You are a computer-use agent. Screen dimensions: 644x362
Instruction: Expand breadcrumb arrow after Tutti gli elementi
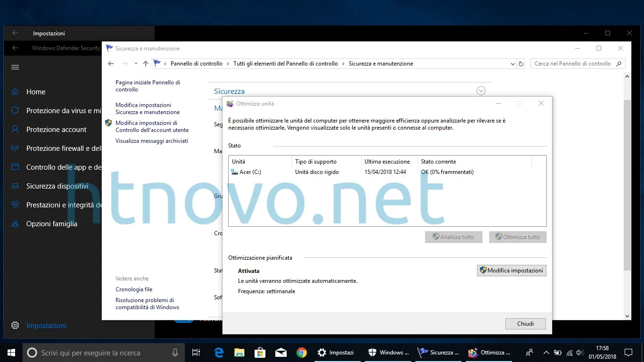pos(343,64)
